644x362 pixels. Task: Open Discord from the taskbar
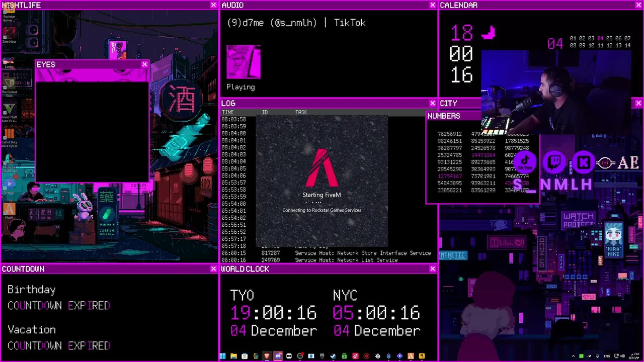pos(278,356)
